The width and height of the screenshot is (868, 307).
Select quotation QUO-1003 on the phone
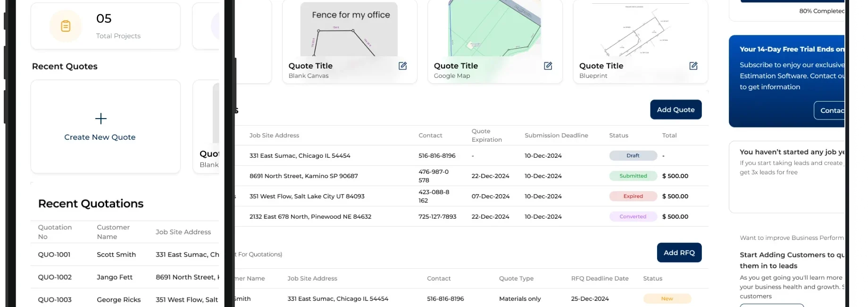[x=55, y=300]
